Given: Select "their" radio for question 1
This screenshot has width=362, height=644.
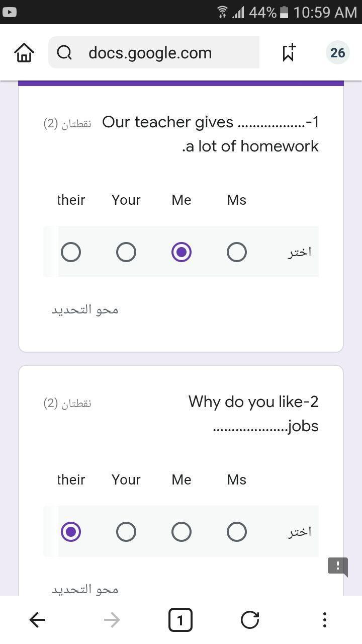Looking at the screenshot, I should click(71, 252).
